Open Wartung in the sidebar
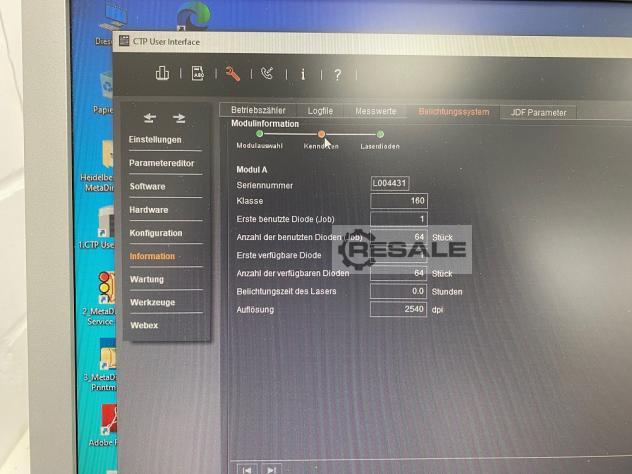The width and height of the screenshot is (632, 474). (147, 279)
